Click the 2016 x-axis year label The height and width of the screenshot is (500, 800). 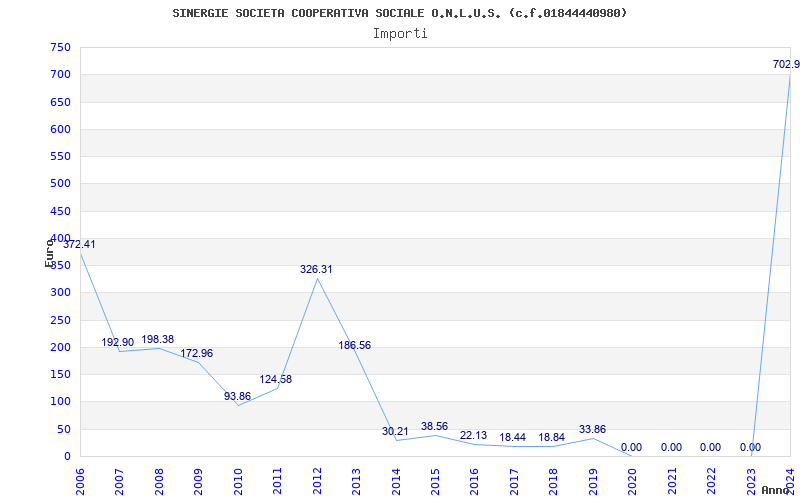click(x=474, y=481)
